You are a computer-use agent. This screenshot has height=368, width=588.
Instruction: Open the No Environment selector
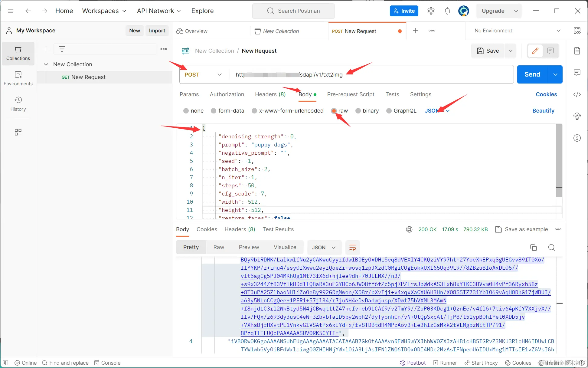517,31
